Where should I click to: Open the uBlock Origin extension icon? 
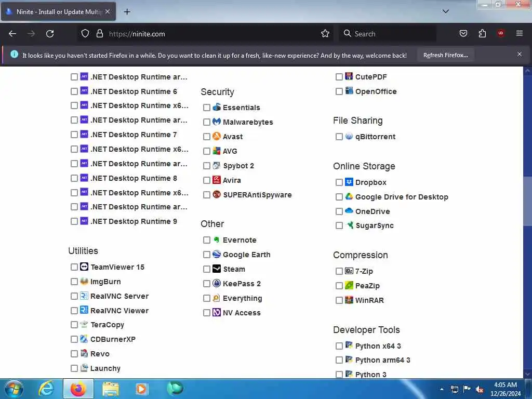501,33
